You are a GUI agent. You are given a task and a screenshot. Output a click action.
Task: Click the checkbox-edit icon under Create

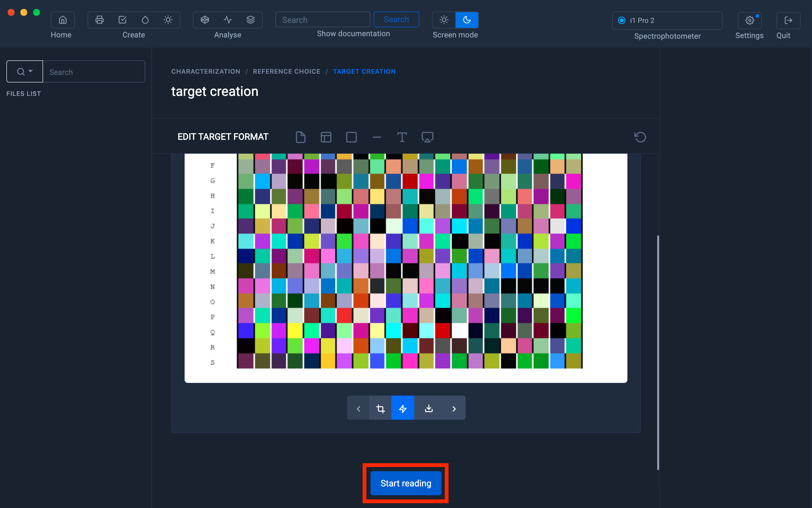click(x=122, y=20)
